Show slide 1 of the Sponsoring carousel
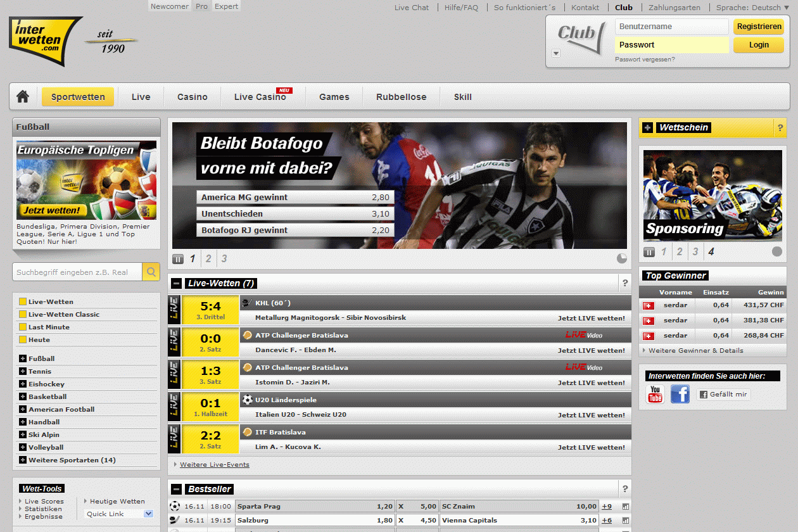 (x=664, y=252)
